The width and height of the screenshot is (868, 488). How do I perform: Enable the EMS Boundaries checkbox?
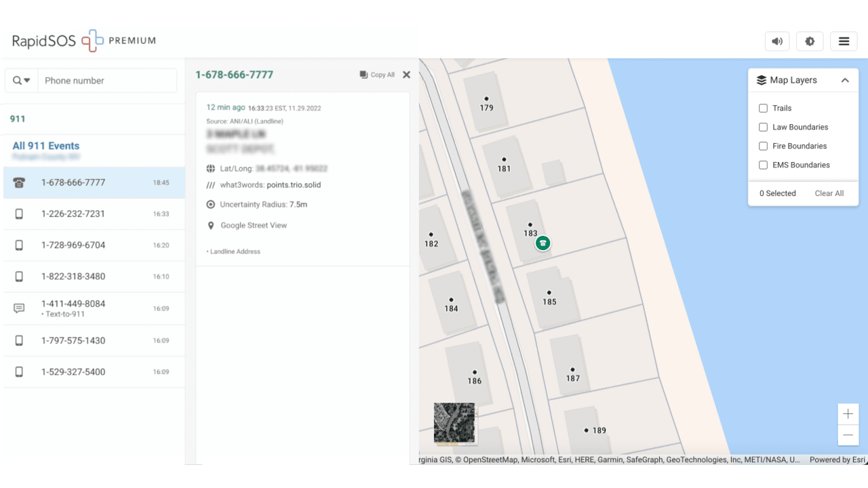(x=763, y=165)
